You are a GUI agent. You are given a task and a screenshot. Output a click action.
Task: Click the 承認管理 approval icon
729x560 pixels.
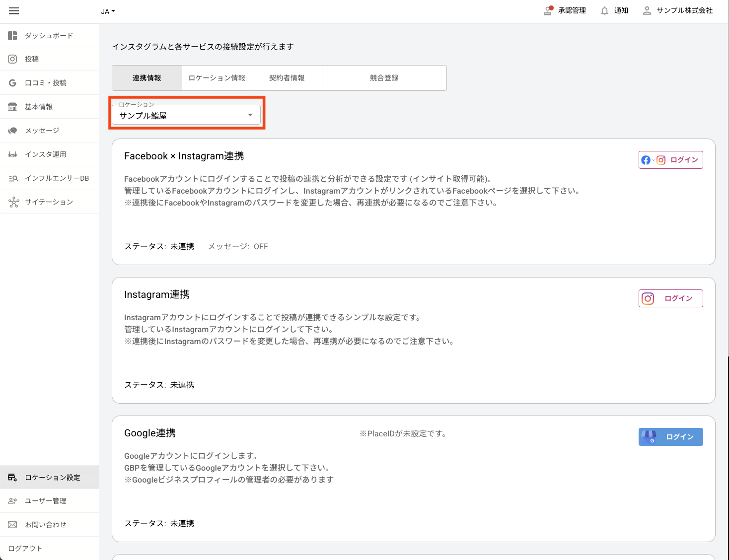point(548,10)
